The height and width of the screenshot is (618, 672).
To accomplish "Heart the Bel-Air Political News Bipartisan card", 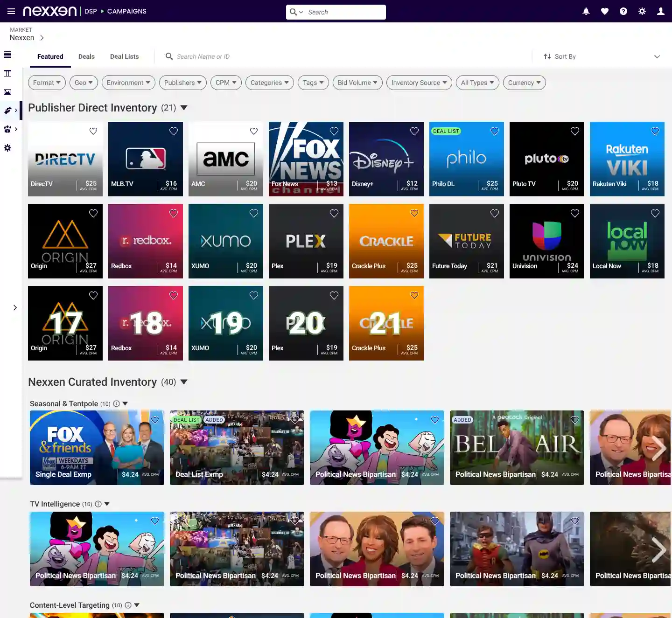I will click(575, 420).
